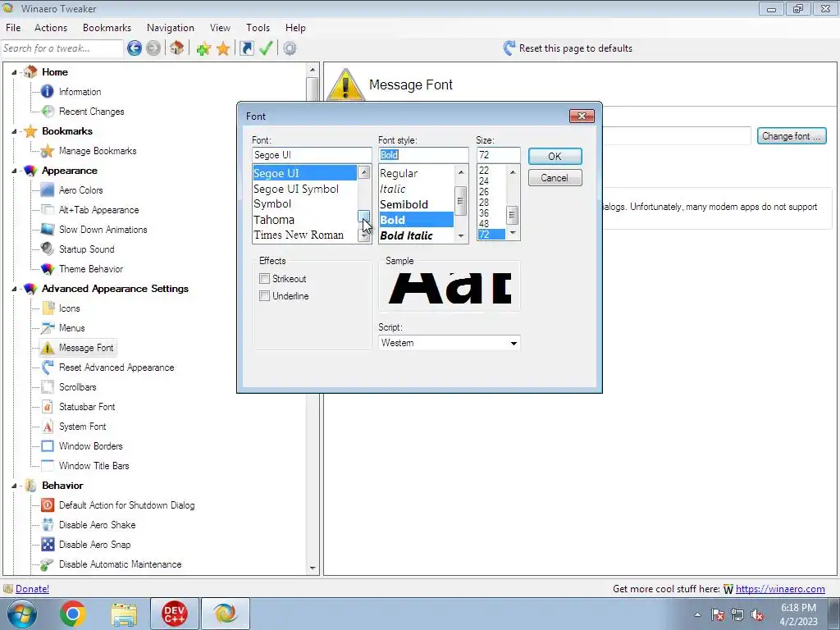This screenshot has width=840, height=630.
Task: Click Cancel in Font dialog
Action: 555,178
